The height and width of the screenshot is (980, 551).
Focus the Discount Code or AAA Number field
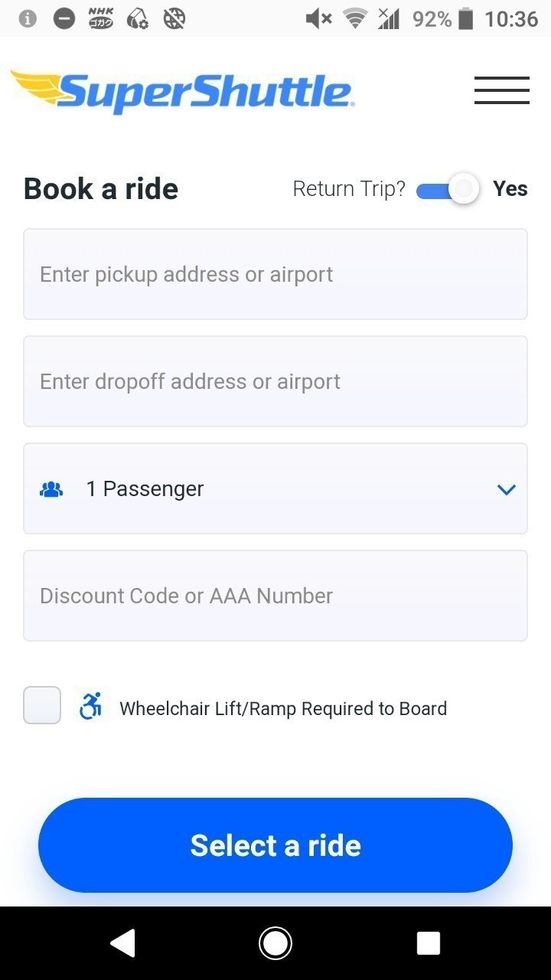275,596
